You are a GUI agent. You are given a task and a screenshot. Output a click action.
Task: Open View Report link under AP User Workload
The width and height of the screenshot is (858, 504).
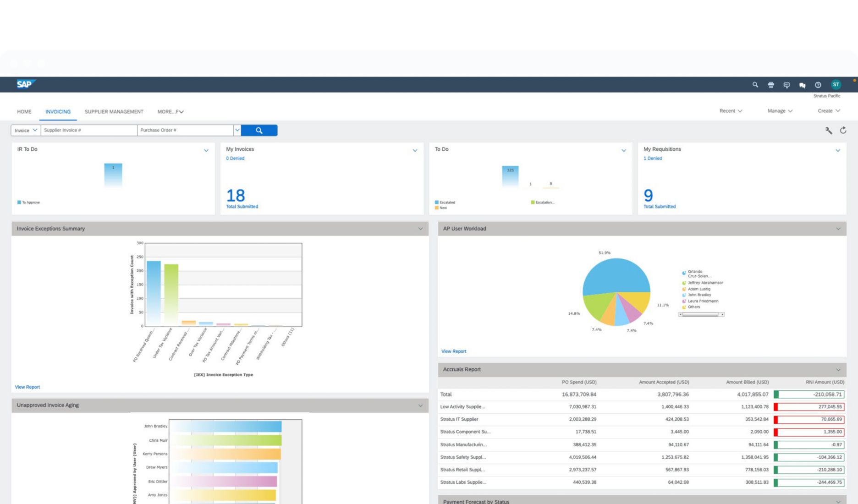(453, 351)
